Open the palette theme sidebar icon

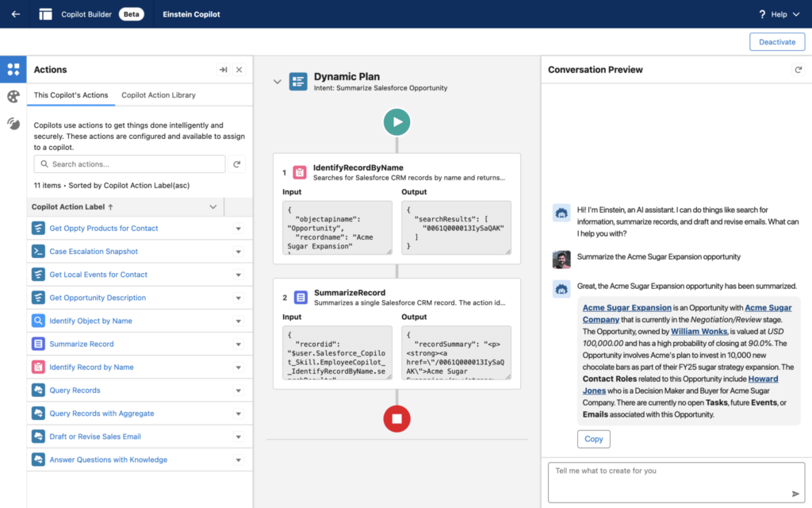pyautogui.click(x=13, y=96)
